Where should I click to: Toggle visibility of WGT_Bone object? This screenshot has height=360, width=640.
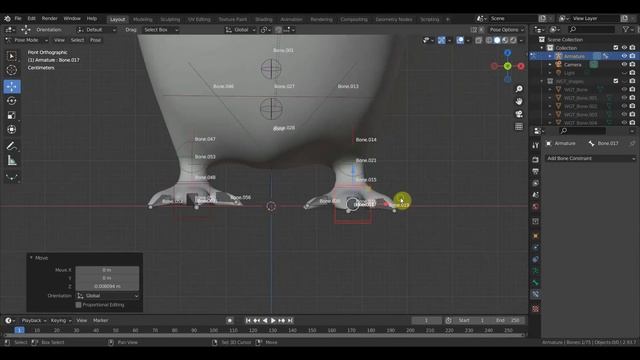[624, 89]
